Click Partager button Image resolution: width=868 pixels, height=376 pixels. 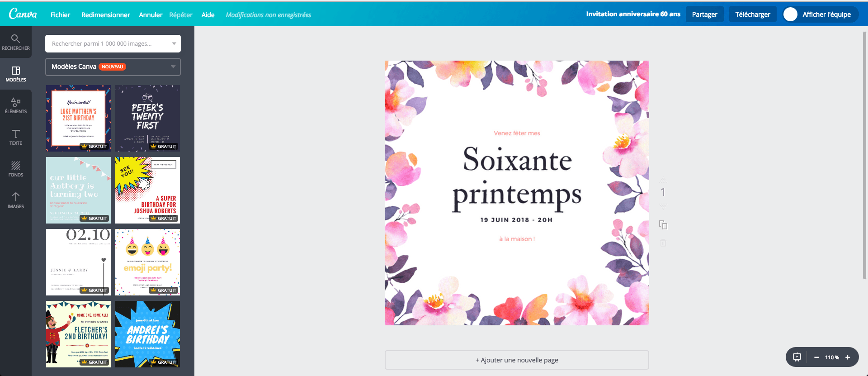pyautogui.click(x=704, y=14)
